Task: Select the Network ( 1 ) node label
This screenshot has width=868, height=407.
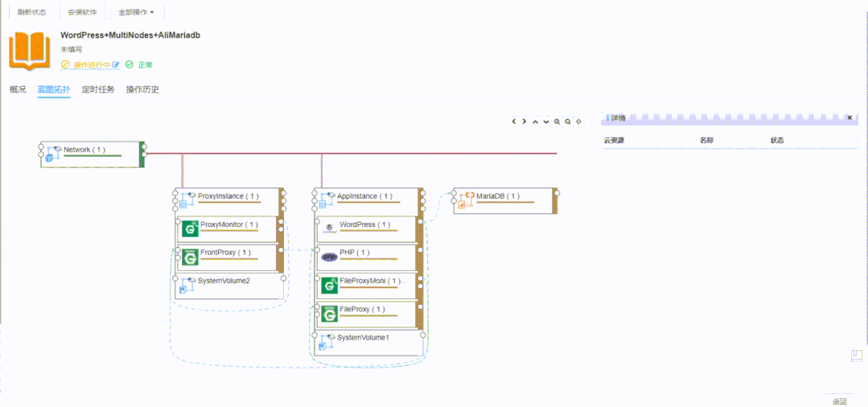Action: [84, 150]
